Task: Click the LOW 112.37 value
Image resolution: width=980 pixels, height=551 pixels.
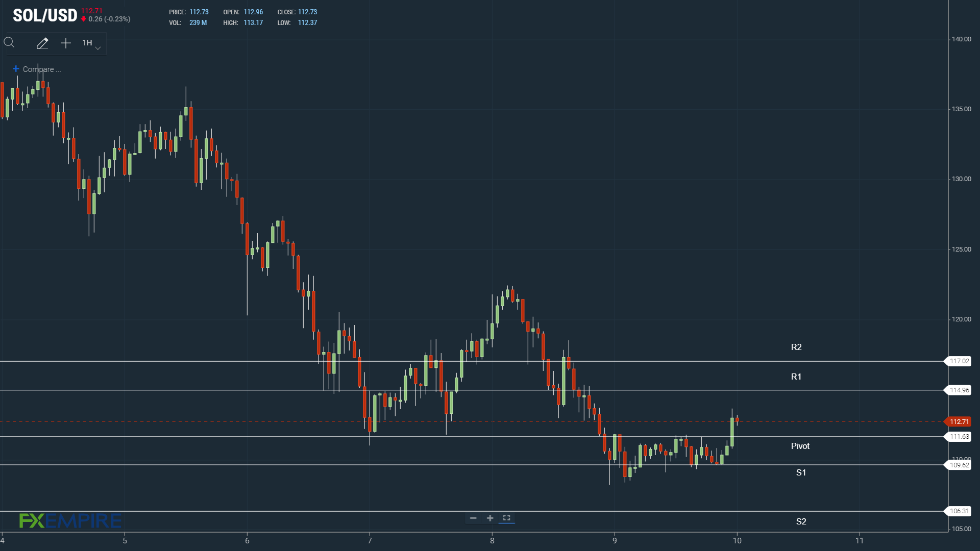Action: click(x=307, y=23)
